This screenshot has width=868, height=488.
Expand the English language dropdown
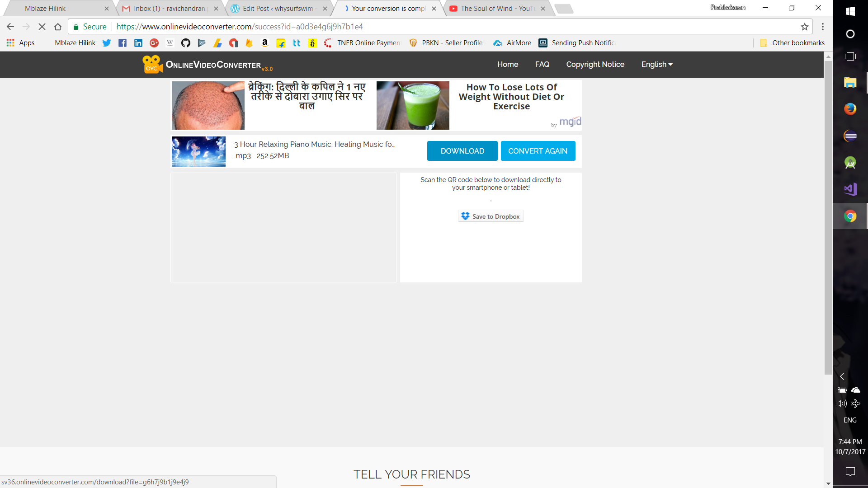pyautogui.click(x=656, y=65)
